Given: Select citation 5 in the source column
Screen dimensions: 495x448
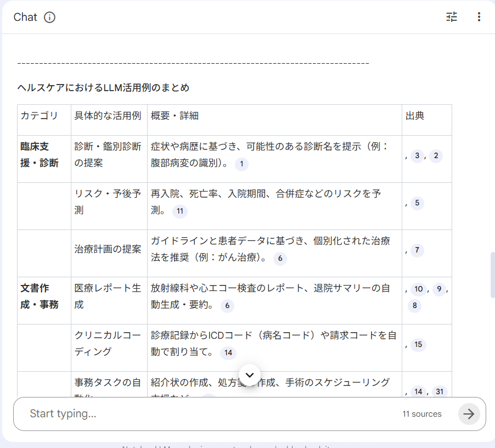Looking at the screenshot, I should click(417, 203).
